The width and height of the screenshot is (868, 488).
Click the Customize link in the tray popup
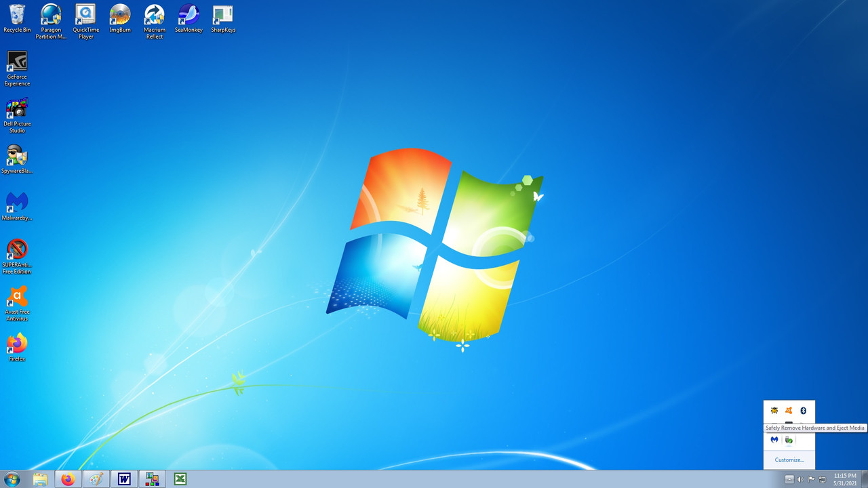[x=789, y=460]
